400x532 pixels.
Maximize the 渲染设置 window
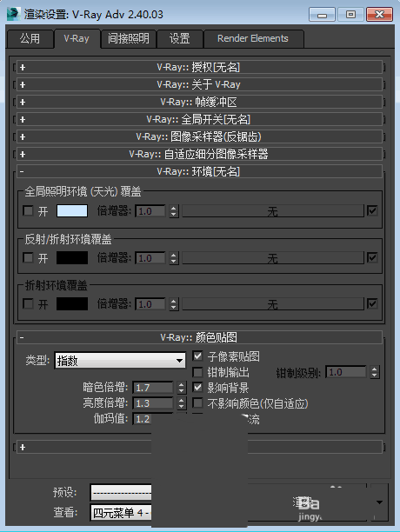[350, 15]
